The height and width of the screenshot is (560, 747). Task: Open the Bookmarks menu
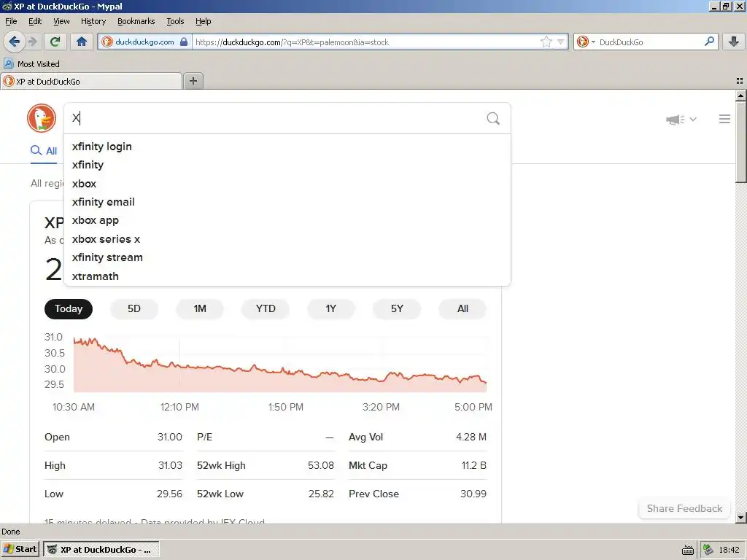click(136, 21)
